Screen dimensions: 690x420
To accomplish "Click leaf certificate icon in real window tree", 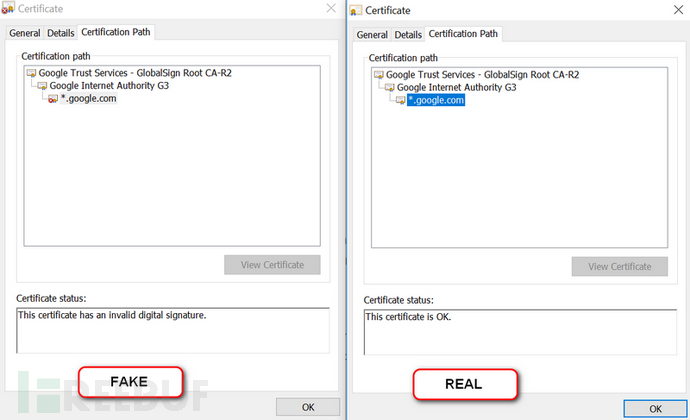I will tap(400, 100).
